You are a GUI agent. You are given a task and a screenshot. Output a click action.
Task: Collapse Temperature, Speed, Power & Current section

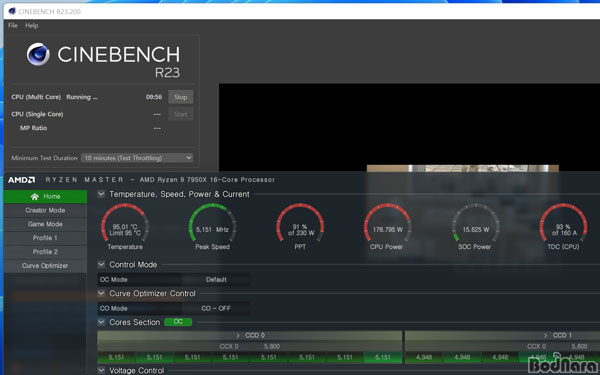click(101, 194)
